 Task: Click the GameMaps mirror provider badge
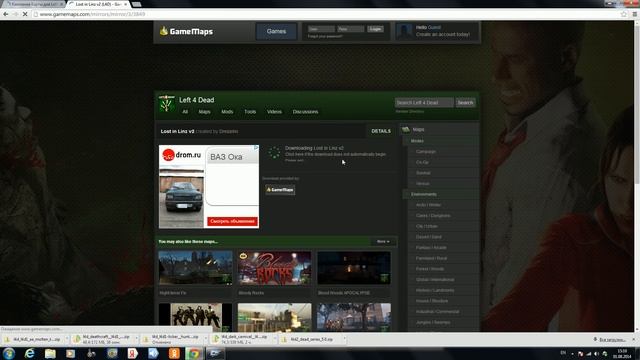(280, 190)
